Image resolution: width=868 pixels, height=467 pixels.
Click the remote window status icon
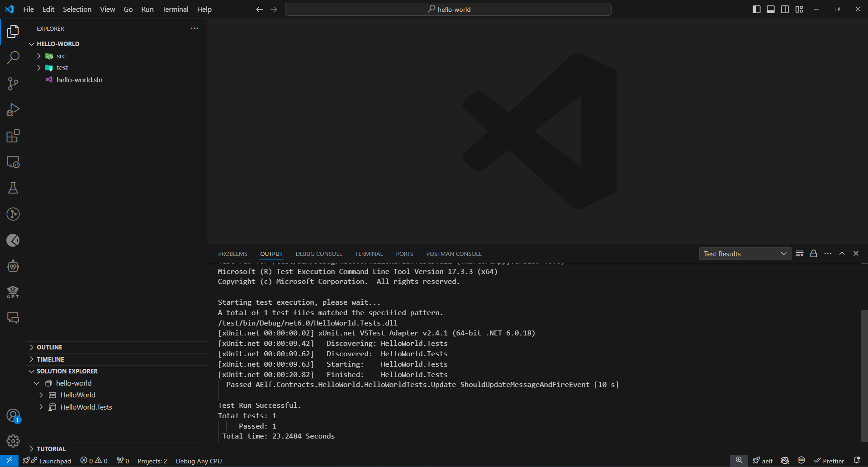(9, 461)
